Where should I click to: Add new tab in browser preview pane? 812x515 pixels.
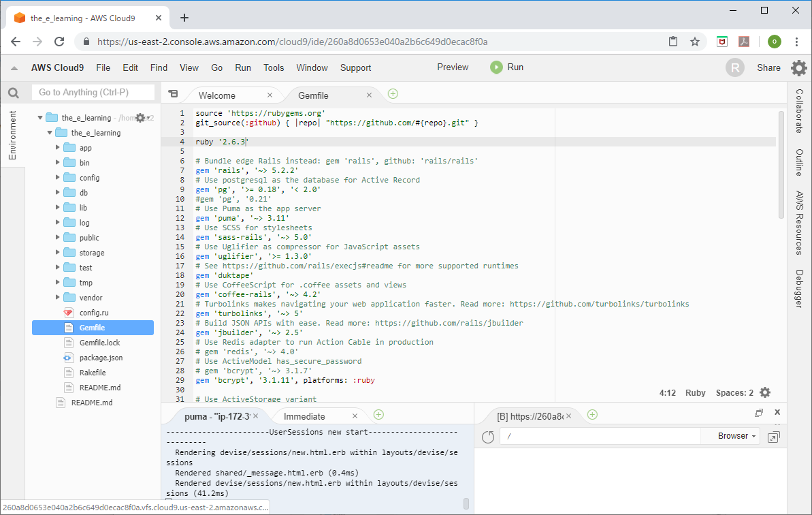click(592, 414)
